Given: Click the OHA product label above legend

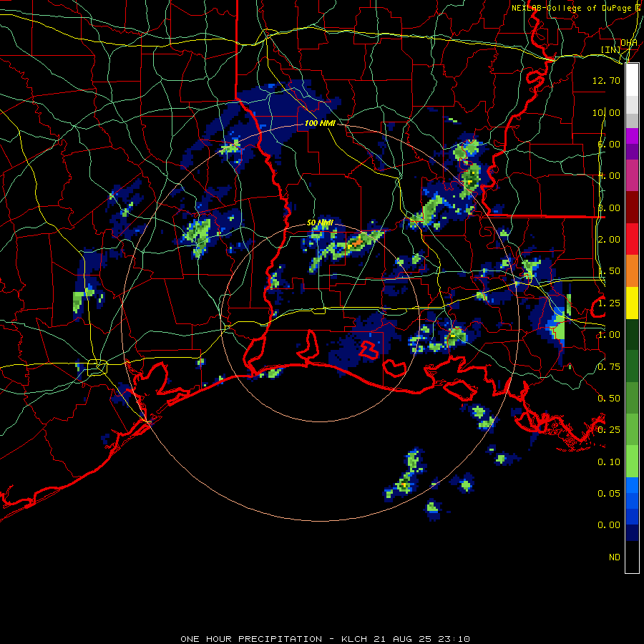Looking at the screenshot, I should [x=628, y=43].
